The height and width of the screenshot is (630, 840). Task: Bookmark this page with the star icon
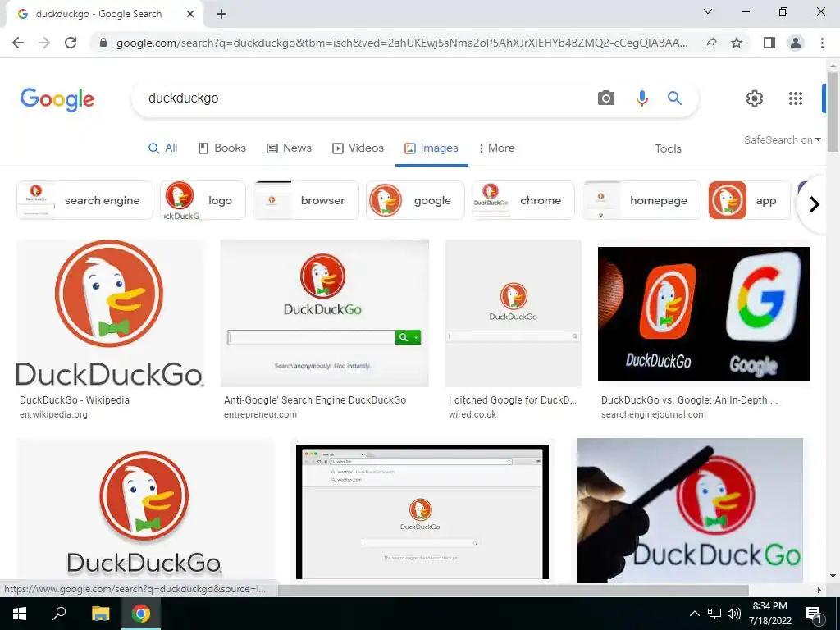pos(737,43)
